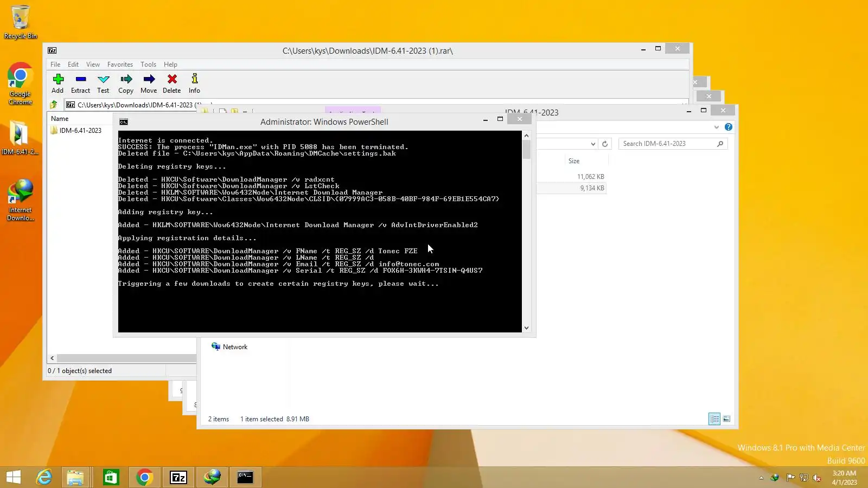
Task: Open the View menu in 7-Zip
Action: point(93,65)
